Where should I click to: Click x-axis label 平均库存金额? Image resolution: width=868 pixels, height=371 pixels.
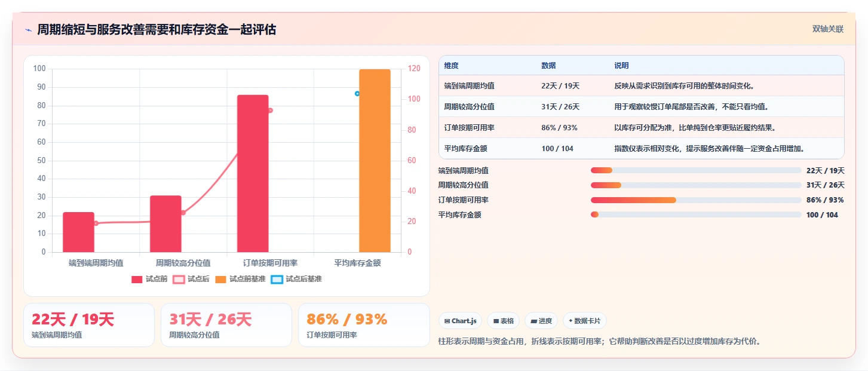[357, 263]
